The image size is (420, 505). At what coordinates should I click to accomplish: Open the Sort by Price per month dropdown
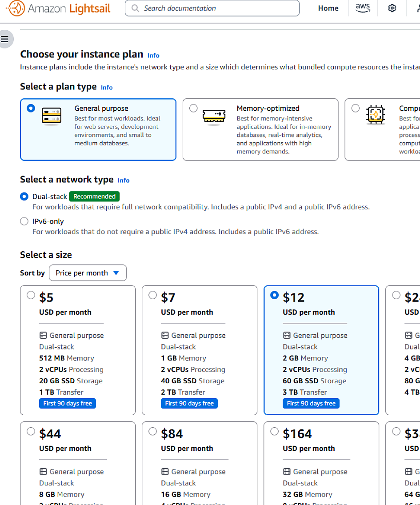click(88, 273)
